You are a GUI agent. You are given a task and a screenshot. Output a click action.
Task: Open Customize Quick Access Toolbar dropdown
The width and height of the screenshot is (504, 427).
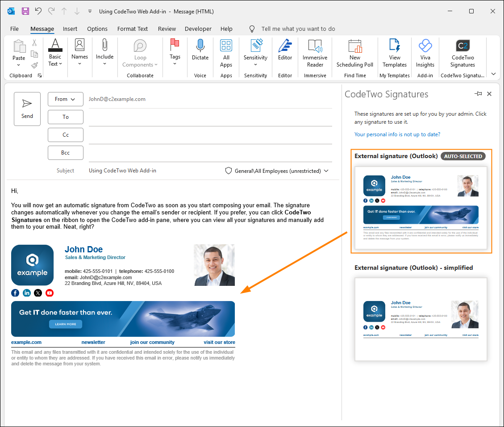[x=90, y=11]
